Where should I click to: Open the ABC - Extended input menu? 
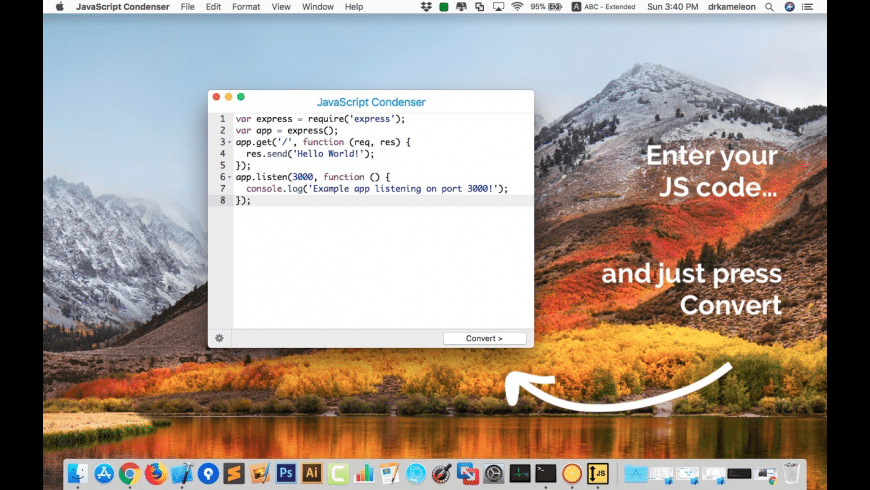tap(603, 7)
